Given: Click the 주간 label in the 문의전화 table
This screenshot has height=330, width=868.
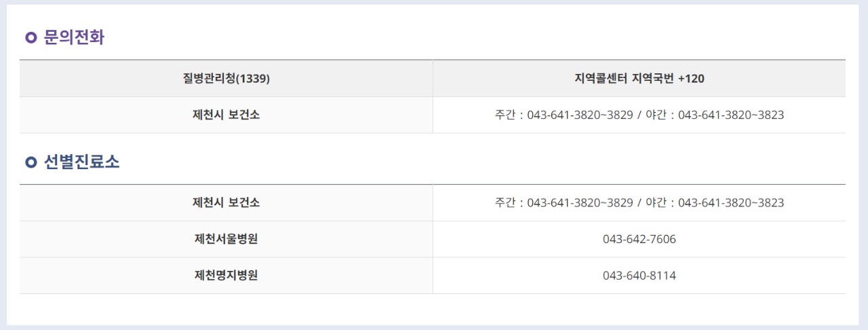Looking at the screenshot, I should 505,115.
